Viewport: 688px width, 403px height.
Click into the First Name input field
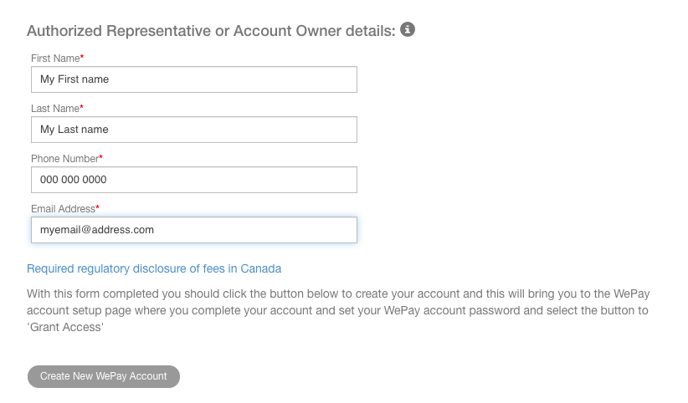coord(193,79)
